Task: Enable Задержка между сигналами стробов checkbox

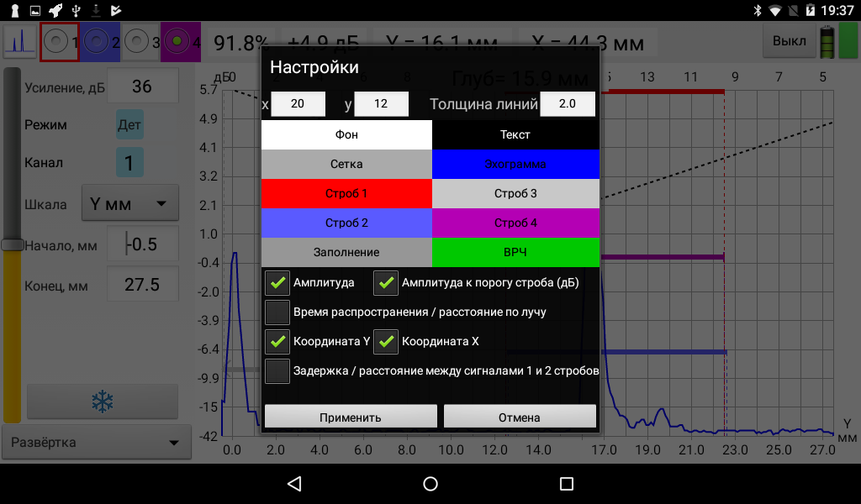Action: pyautogui.click(x=277, y=370)
